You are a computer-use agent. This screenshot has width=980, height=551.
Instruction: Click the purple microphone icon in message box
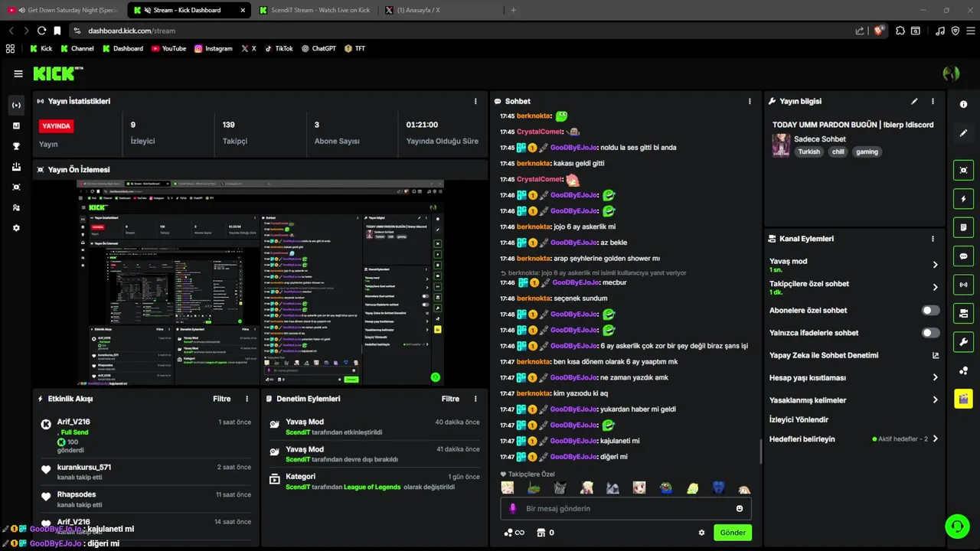513,508
